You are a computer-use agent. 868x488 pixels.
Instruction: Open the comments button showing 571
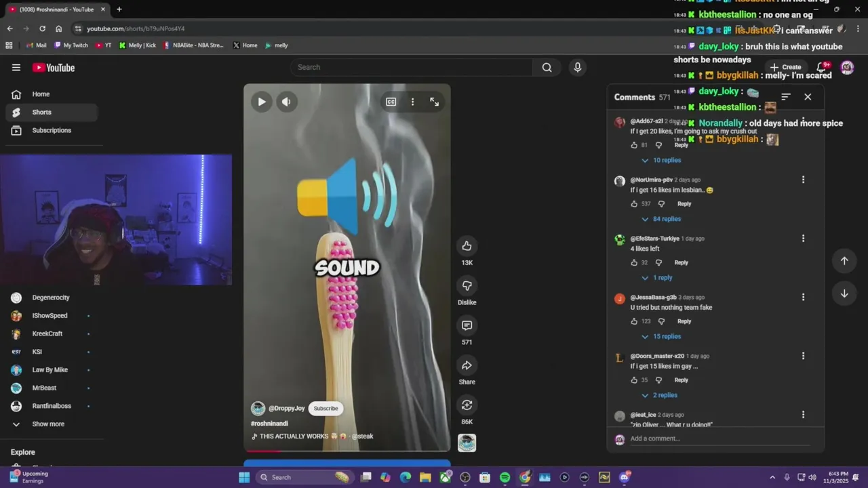point(467,325)
